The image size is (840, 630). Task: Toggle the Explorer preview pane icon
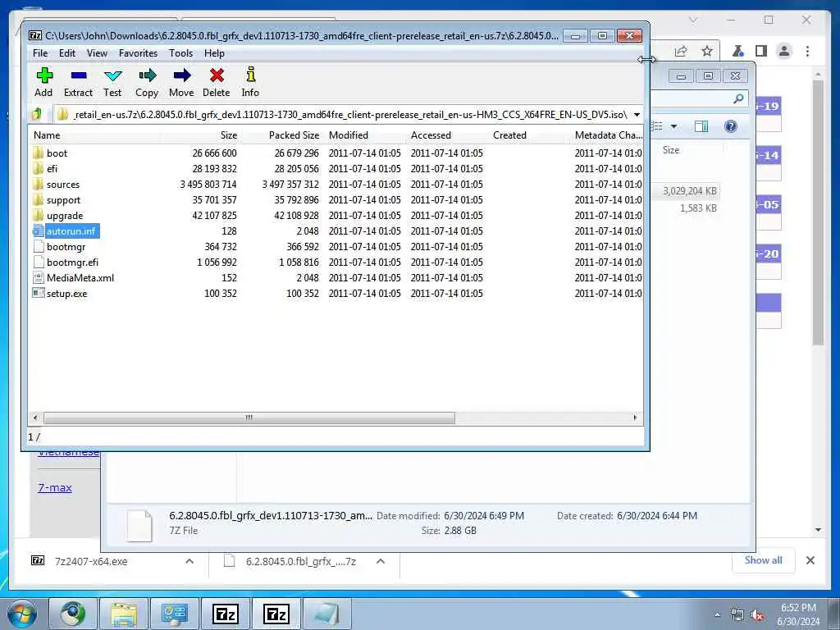[701, 126]
